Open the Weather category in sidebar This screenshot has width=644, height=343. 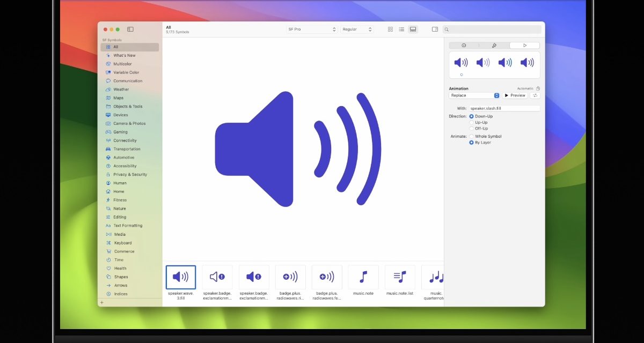(121, 90)
